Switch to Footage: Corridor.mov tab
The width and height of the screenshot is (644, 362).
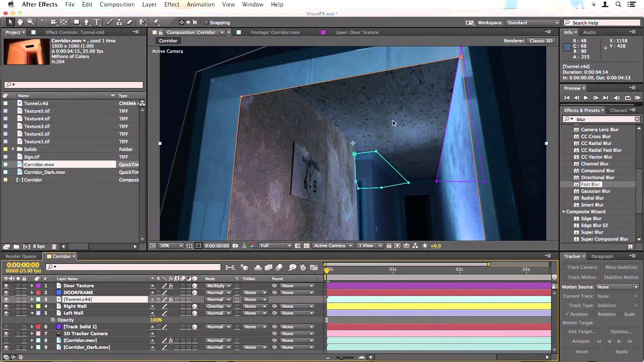[x=275, y=32]
